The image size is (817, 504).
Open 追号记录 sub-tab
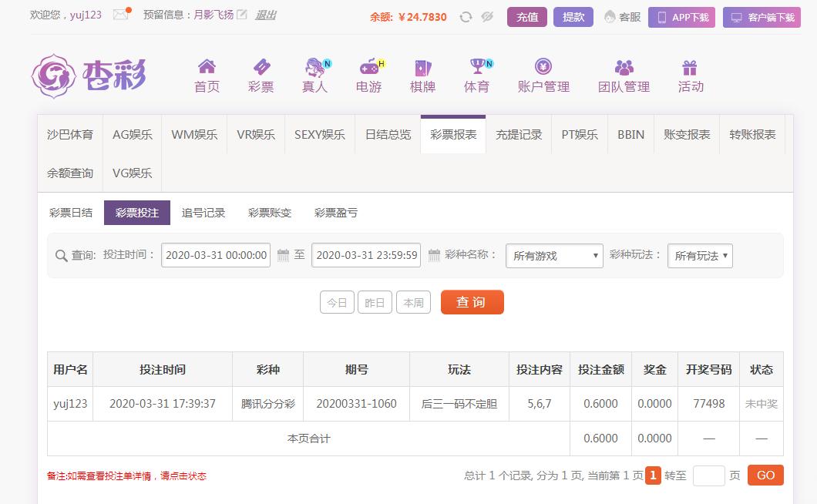click(203, 213)
